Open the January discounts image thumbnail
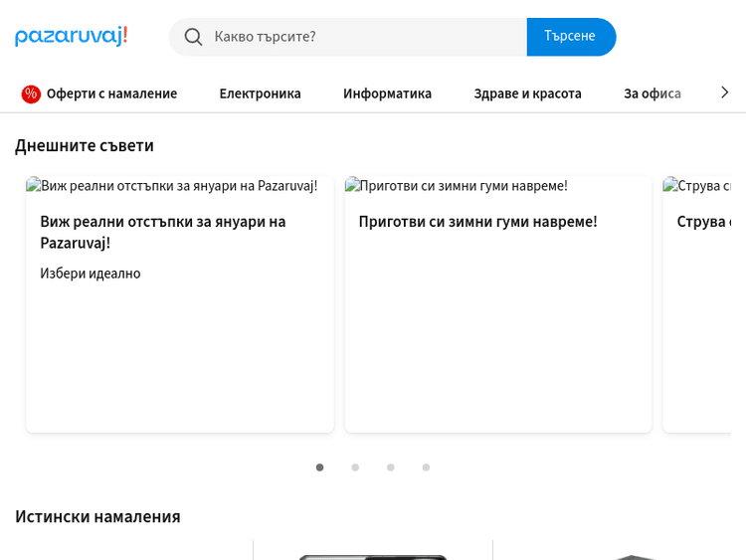This screenshot has width=746, height=560. (x=172, y=186)
